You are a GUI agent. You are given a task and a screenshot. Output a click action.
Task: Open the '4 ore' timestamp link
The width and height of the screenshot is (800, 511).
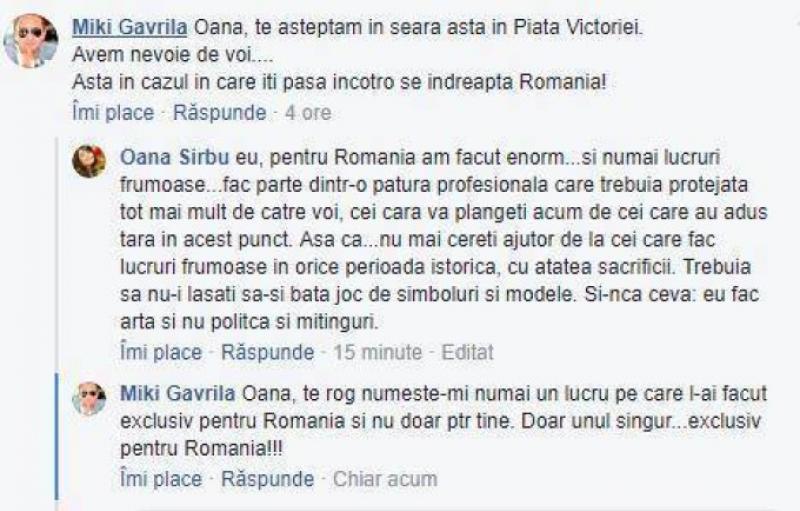tap(308, 113)
